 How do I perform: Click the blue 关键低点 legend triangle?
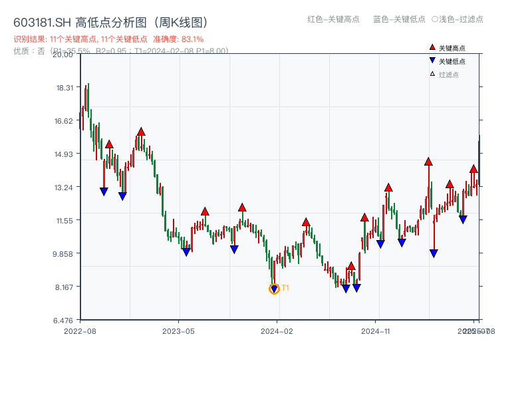432,61
